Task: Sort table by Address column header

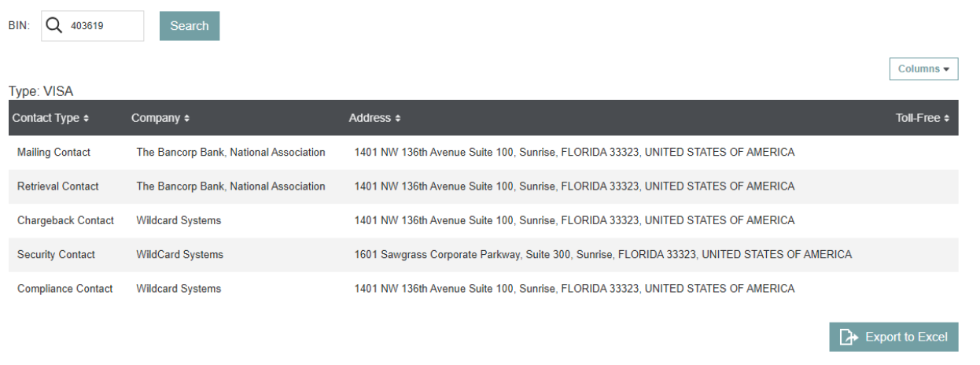Action: pyautogui.click(x=370, y=118)
